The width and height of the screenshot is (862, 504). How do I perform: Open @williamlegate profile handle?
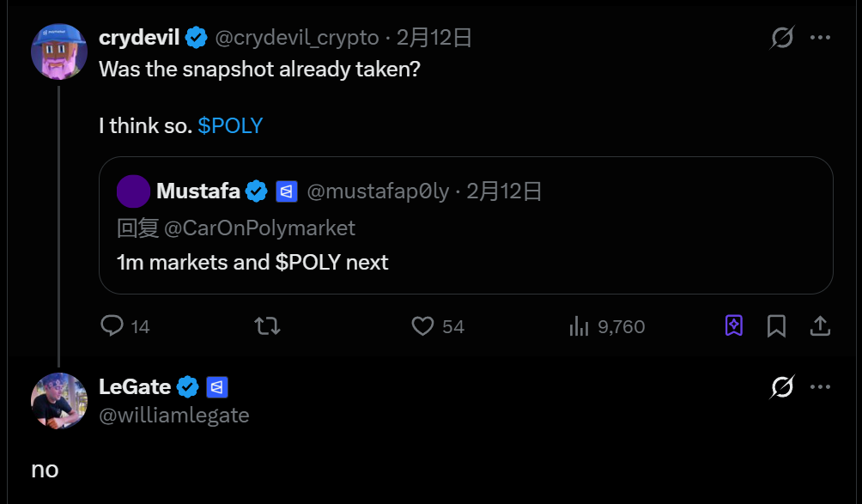tap(174, 416)
